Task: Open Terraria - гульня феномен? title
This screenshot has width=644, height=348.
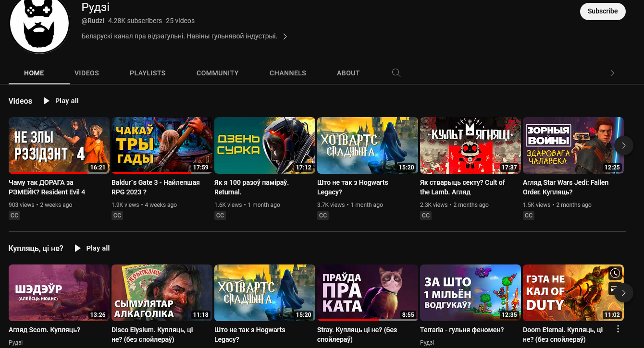Action: click(x=462, y=330)
